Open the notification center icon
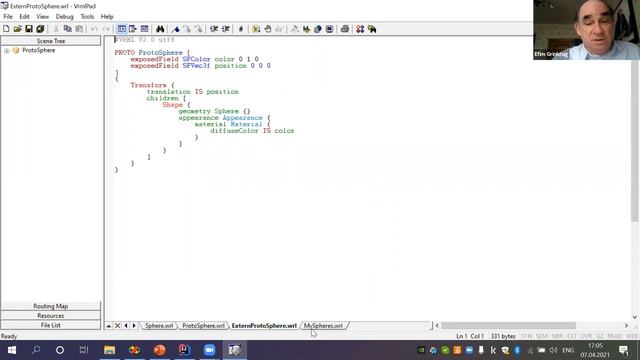The image size is (640, 360). coord(624,350)
